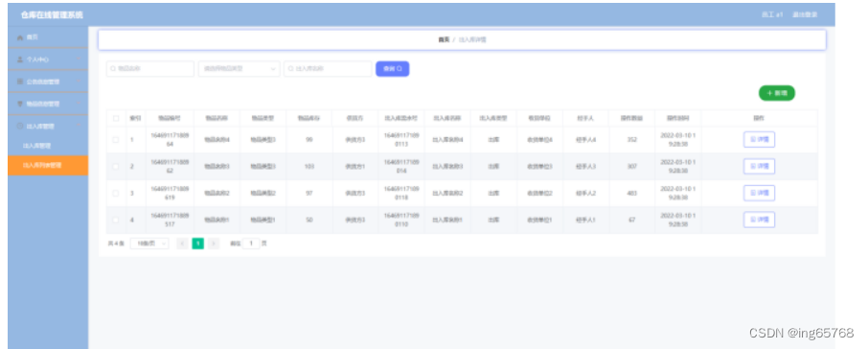Click the 经手人 column header
Image resolution: width=868 pixels, height=349 pixels.
(585, 118)
